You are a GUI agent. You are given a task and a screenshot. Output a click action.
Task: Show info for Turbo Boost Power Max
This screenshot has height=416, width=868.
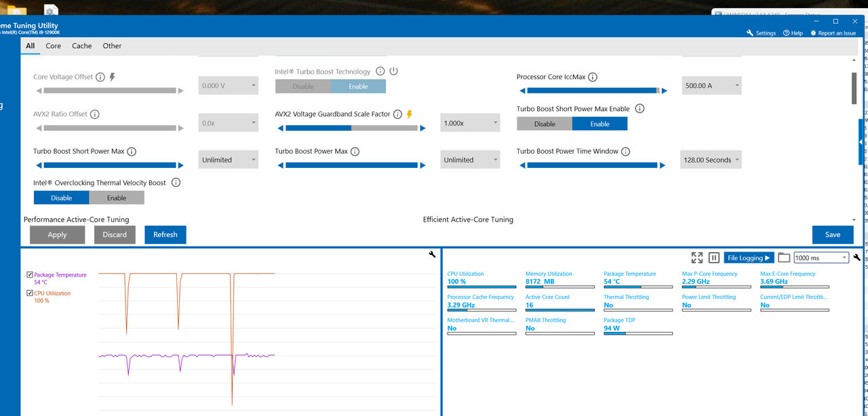pos(355,152)
